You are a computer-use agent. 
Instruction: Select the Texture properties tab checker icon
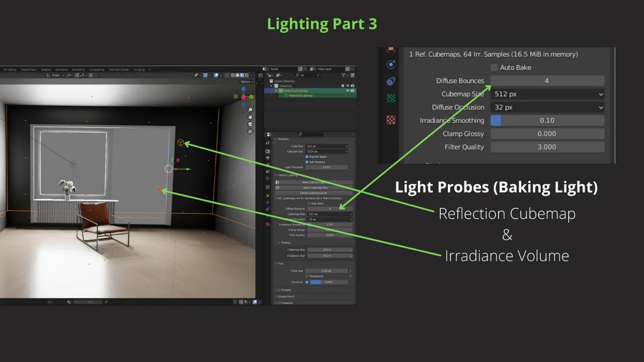[268, 223]
